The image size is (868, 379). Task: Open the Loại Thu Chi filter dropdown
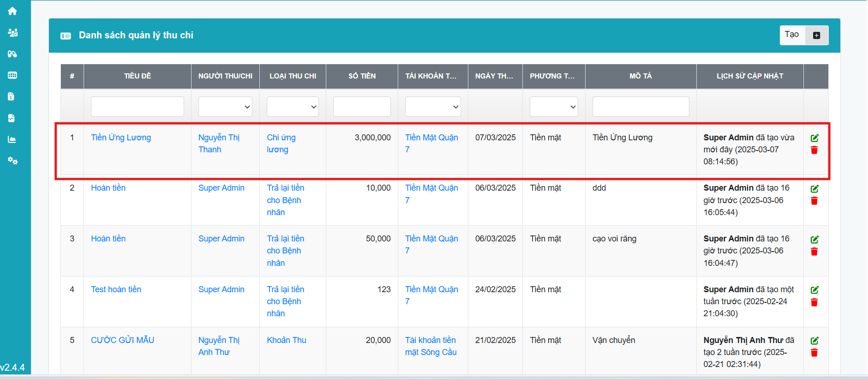pos(293,107)
